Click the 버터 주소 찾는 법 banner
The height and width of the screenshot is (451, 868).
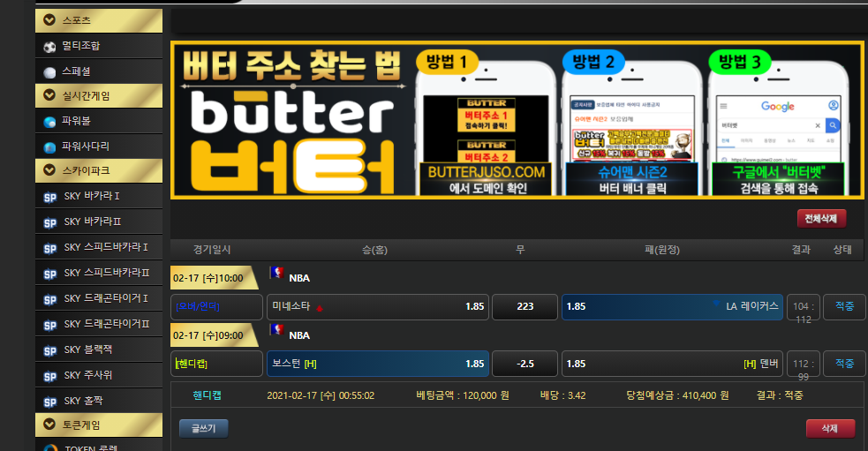click(x=517, y=119)
